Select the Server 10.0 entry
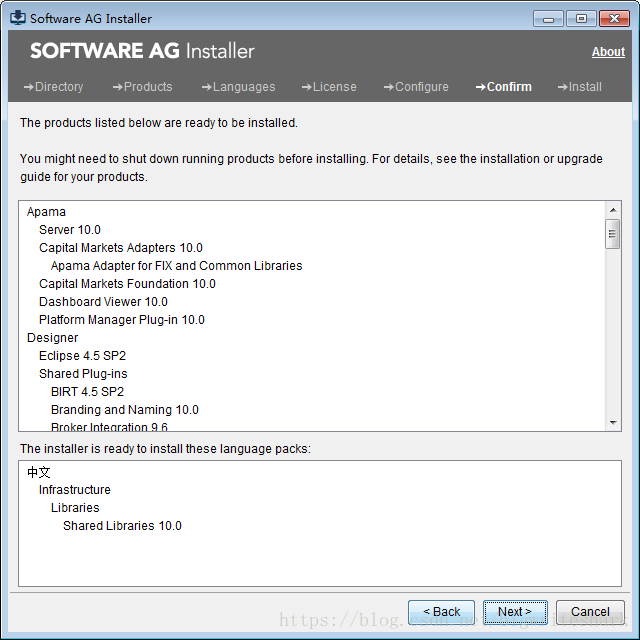The width and height of the screenshot is (640, 640). click(x=70, y=230)
